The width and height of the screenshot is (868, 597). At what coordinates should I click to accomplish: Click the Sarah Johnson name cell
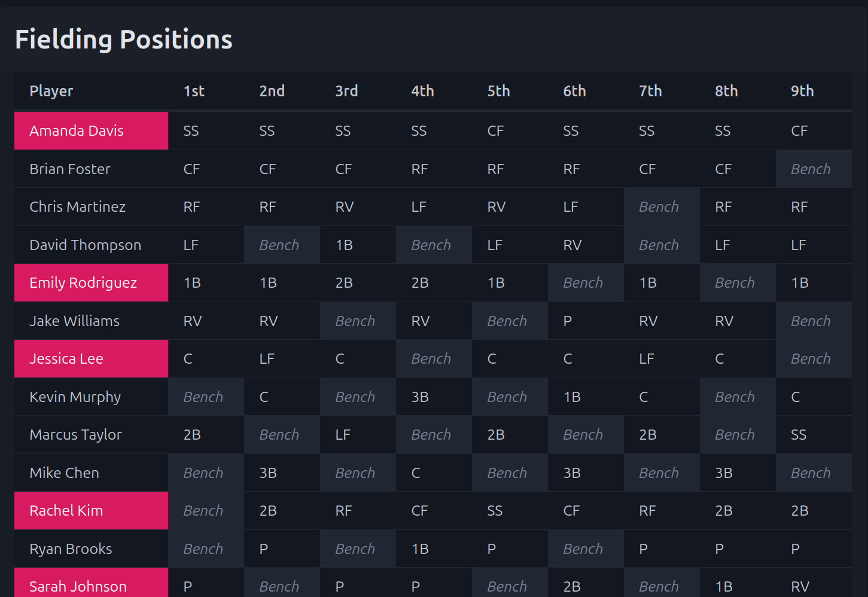[91, 585]
